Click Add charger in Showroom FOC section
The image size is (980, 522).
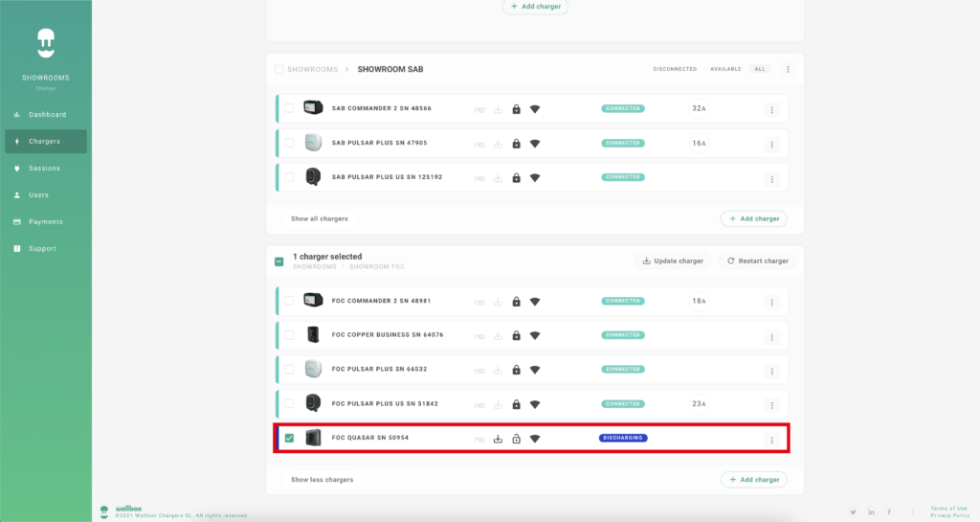pos(754,480)
